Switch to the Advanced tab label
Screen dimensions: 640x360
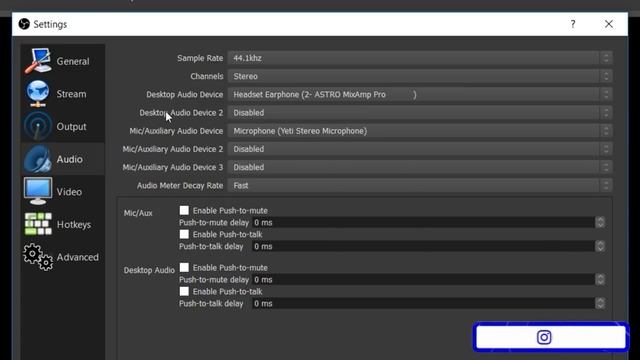tap(78, 257)
